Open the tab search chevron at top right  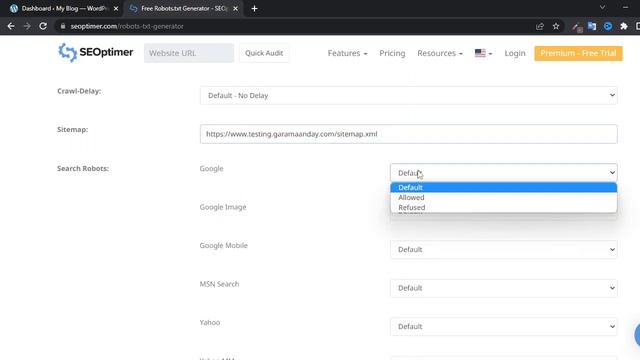[602, 7]
